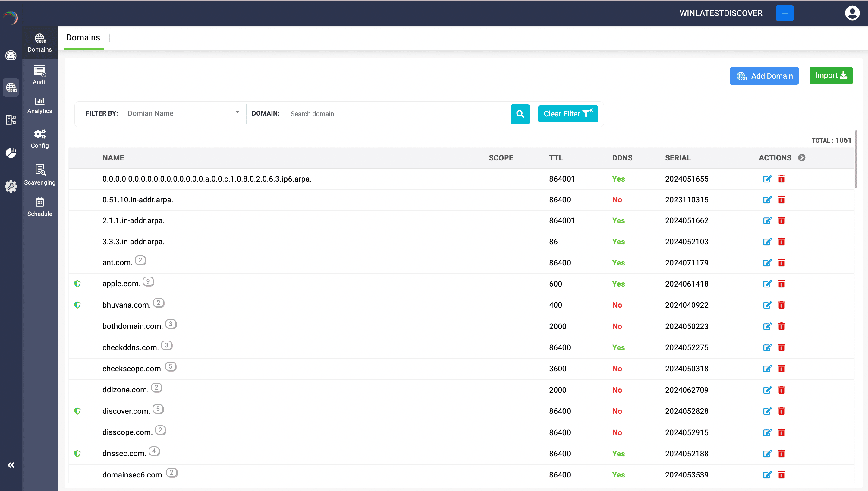Expand the Actions column arrow
This screenshot has height=491, width=868.
(x=802, y=158)
